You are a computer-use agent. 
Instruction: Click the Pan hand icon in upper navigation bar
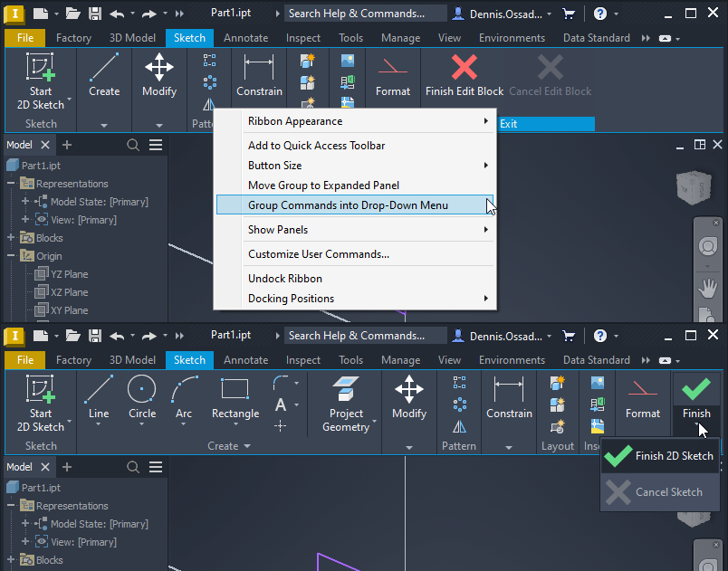[x=707, y=289]
